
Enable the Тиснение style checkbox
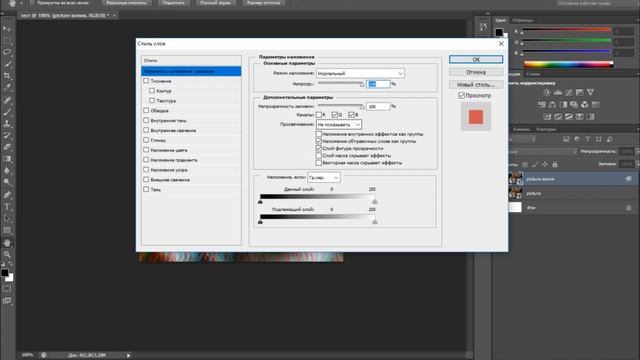pos(146,81)
